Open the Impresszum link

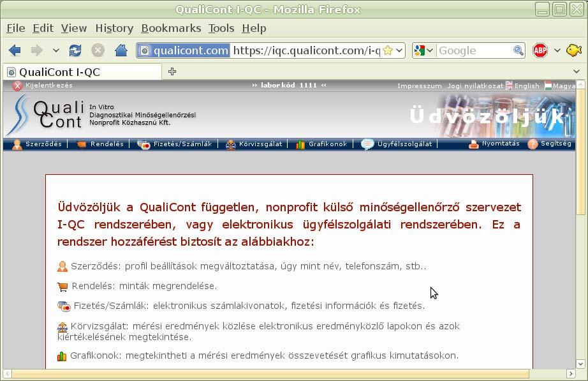click(419, 86)
